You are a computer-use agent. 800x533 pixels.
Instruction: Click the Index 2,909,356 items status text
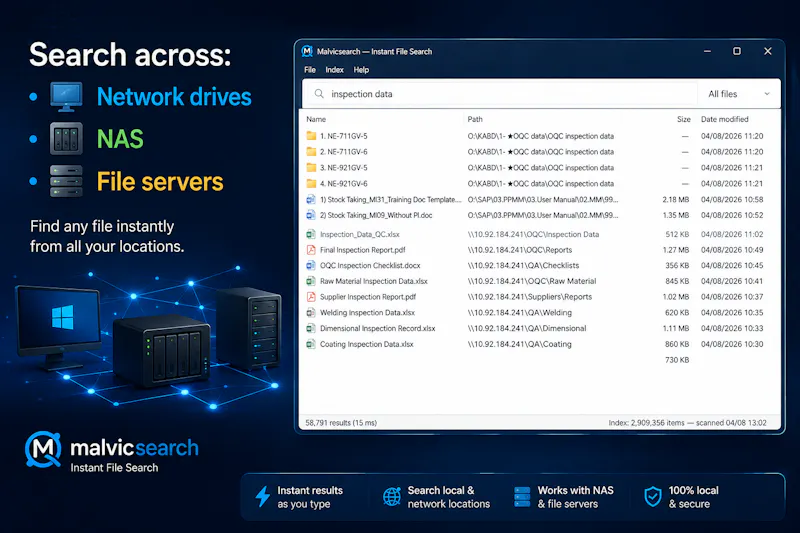687,423
